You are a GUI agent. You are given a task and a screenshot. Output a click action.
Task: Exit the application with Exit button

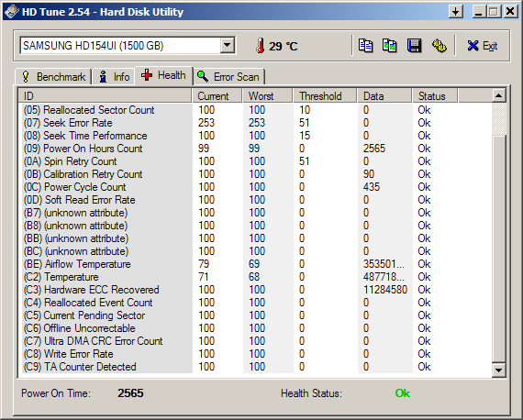pos(483,46)
